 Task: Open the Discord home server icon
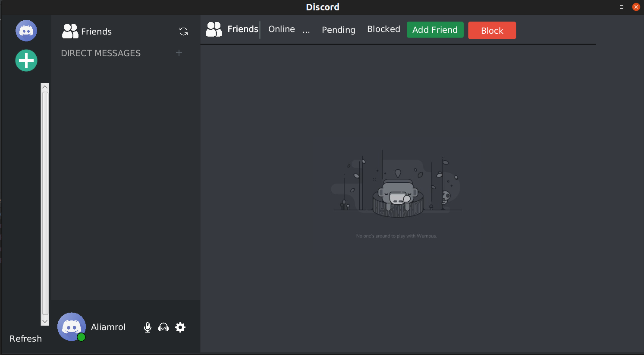[26, 31]
